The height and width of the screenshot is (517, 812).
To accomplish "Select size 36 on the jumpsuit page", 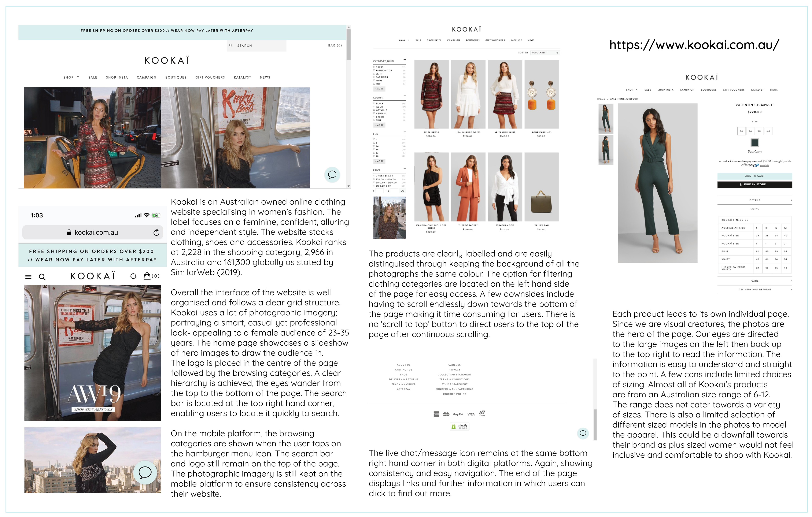I will point(750,131).
